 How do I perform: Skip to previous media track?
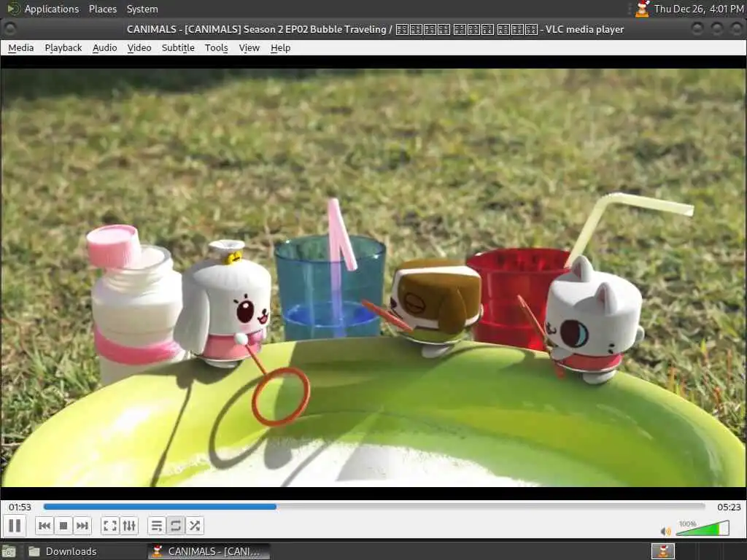coord(44,526)
